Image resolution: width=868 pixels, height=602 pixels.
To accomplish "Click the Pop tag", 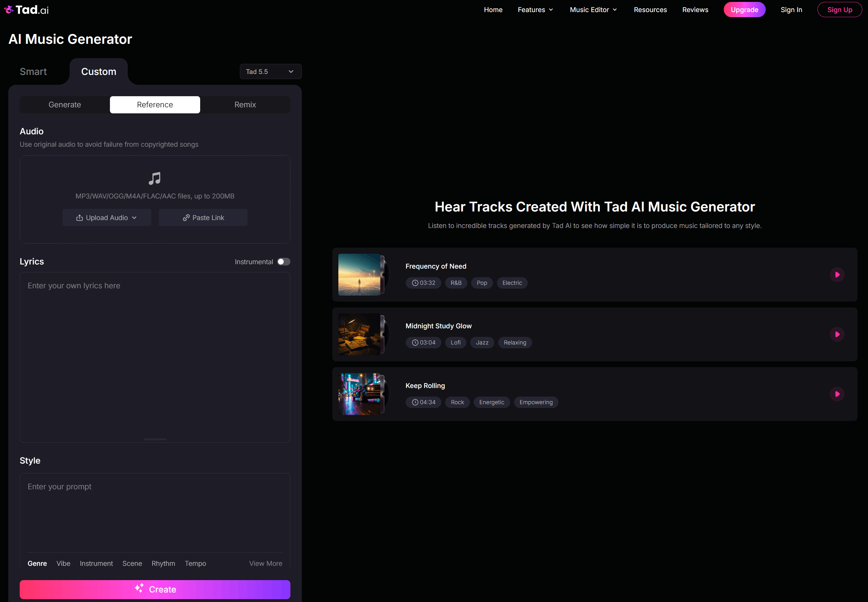I will pyautogui.click(x=482, y=283).
